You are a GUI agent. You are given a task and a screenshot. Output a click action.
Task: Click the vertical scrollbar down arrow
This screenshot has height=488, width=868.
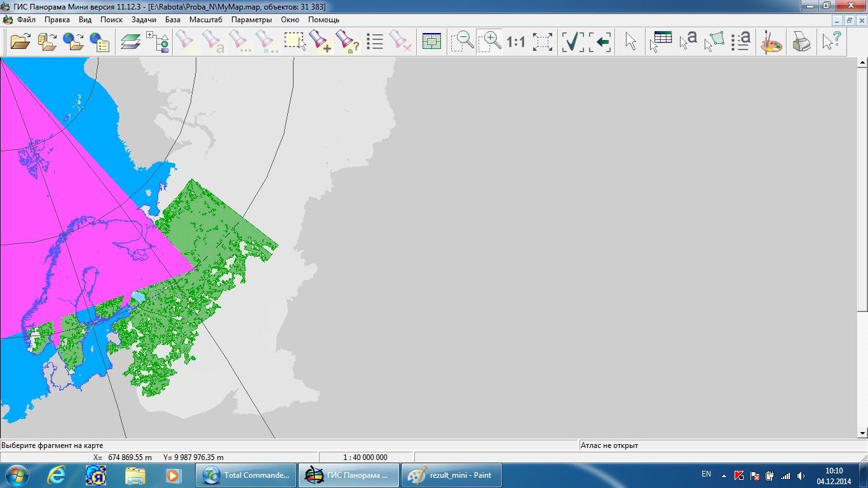pyautogui.click(x=862, y=433)
